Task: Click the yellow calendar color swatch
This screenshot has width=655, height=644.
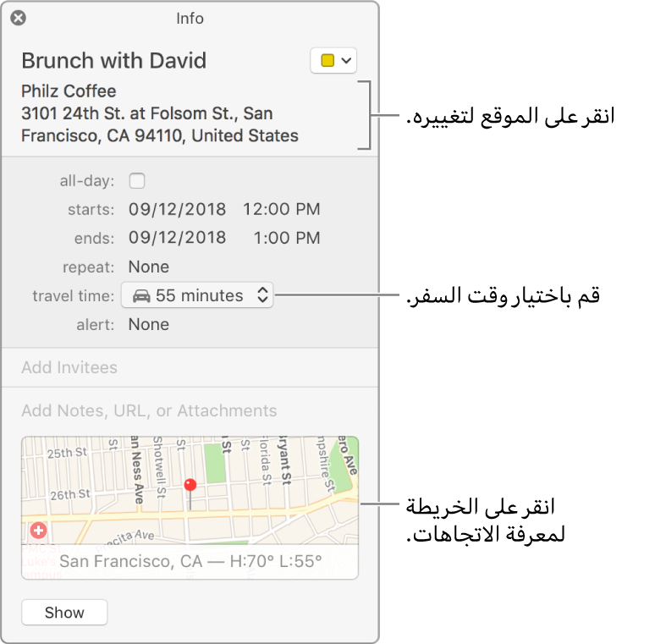Action: (327, 61)
